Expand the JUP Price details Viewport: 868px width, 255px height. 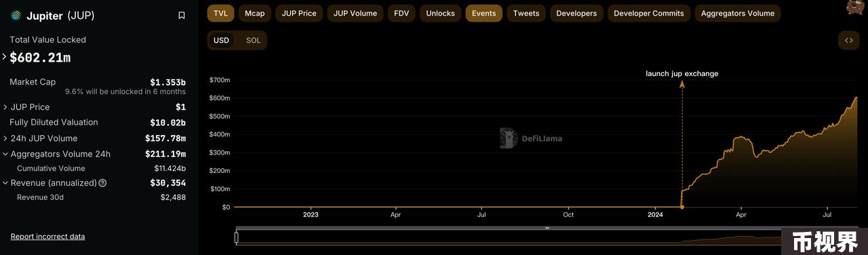(x=5, y=107)
